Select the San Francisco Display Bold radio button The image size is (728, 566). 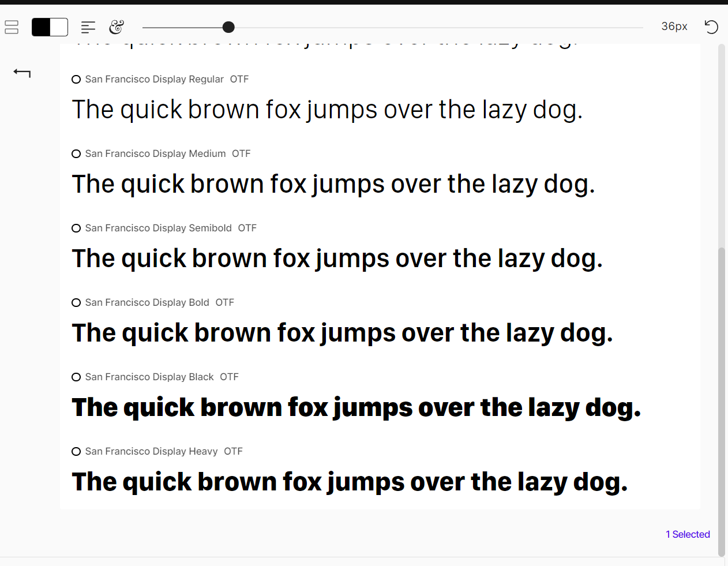76,303
